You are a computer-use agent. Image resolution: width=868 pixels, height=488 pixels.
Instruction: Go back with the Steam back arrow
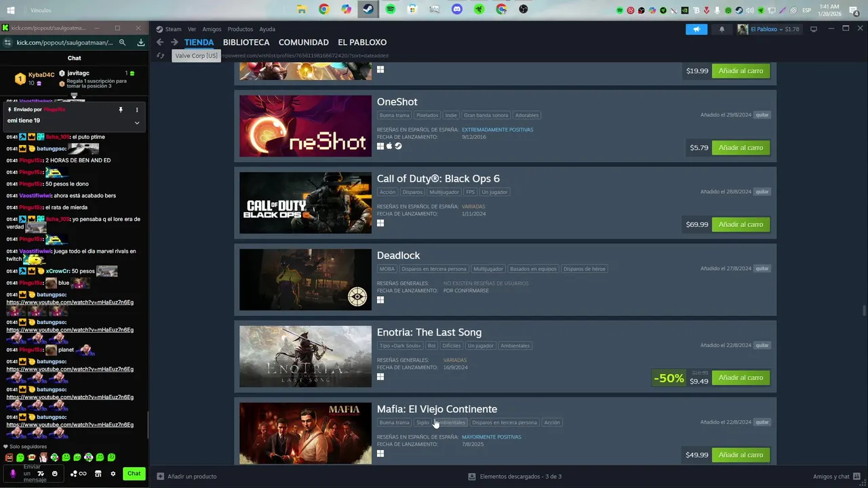pyautogui.click(x=160, y=42)
